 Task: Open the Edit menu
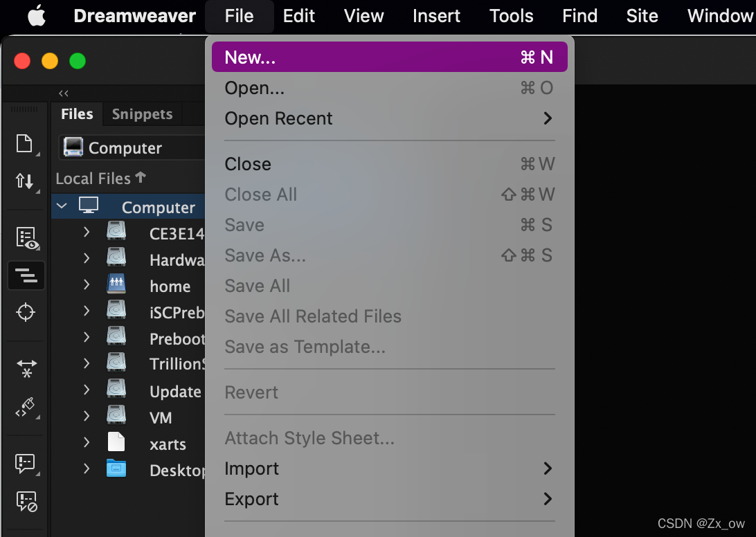coord(299,16)
